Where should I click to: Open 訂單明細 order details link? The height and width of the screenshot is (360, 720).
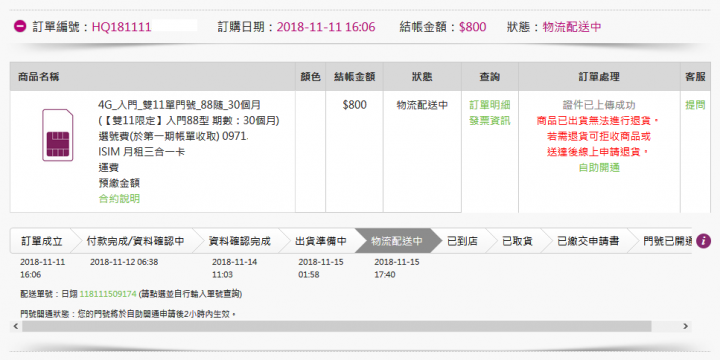(x=489, y=105)
